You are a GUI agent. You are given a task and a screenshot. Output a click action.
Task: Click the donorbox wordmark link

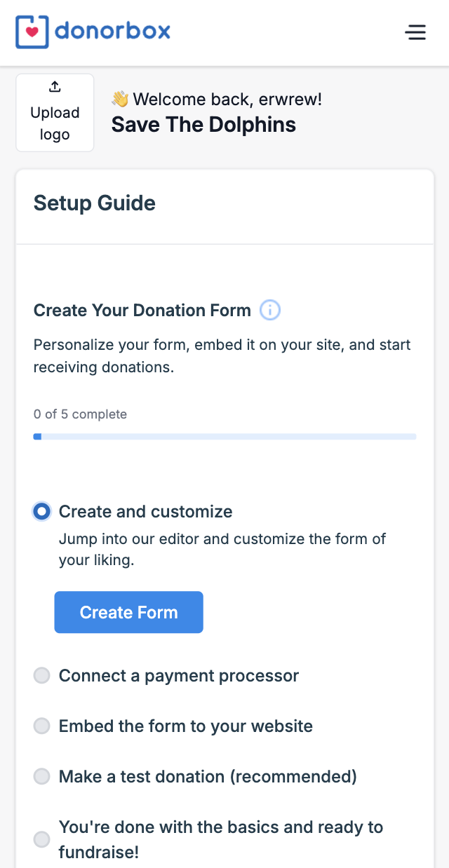click(112, 32)
